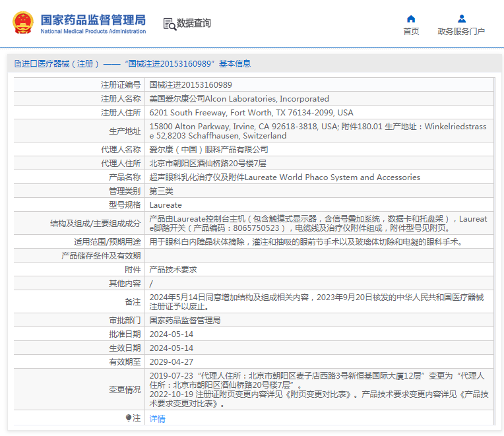The image size is (504, 436).
Task: Select change record dated 2022-10-19
Action: tap(319, 398)
